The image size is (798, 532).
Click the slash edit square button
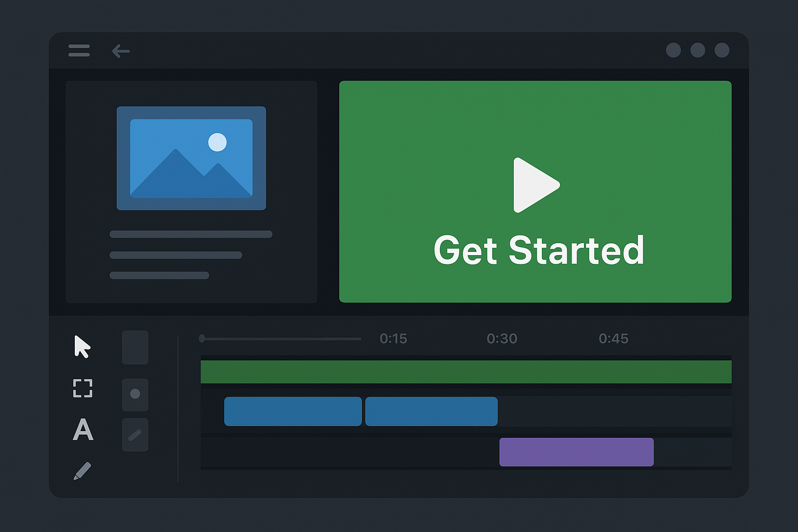pyautogui.click(x=135, y=435)
